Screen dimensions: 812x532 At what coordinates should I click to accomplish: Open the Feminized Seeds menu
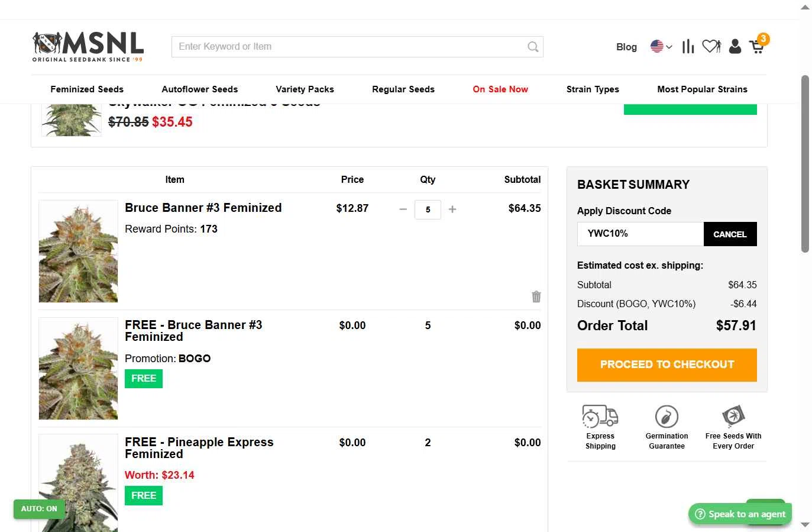87,89
